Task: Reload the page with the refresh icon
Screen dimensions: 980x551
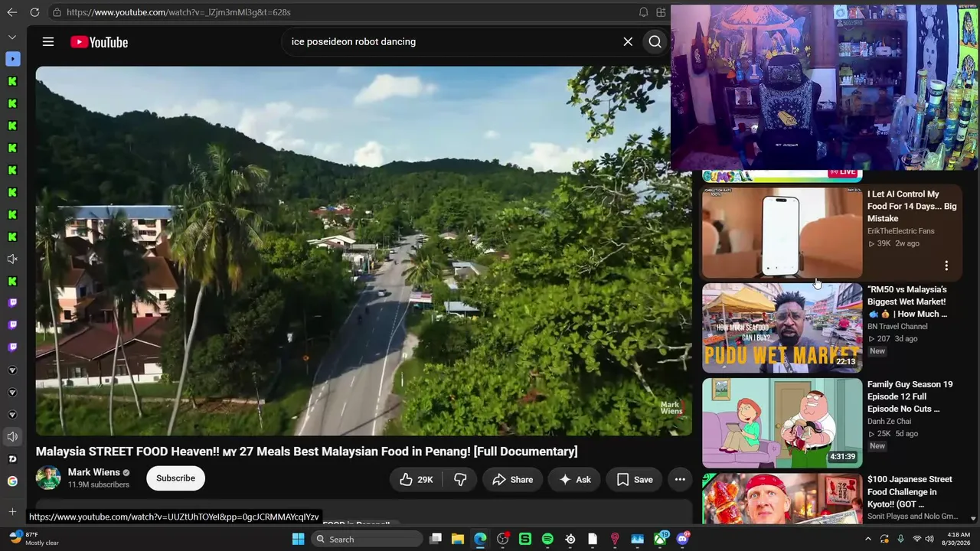Action: point(34,12)
